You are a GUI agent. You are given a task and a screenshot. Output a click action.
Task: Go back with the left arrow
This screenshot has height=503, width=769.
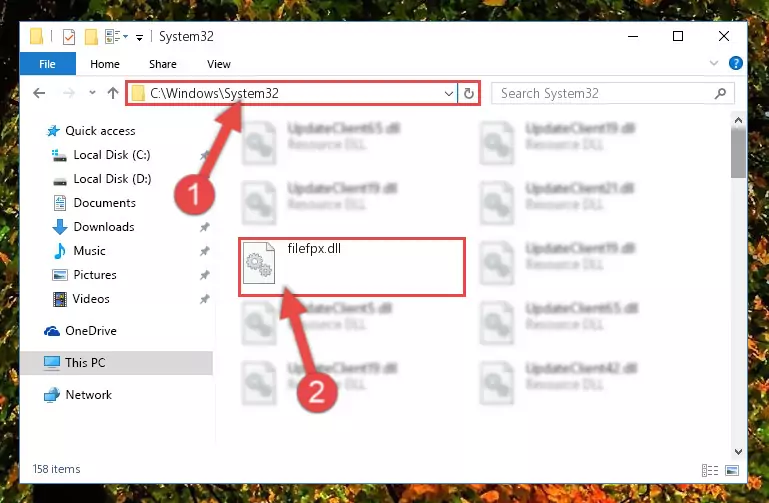coord(39,93)
